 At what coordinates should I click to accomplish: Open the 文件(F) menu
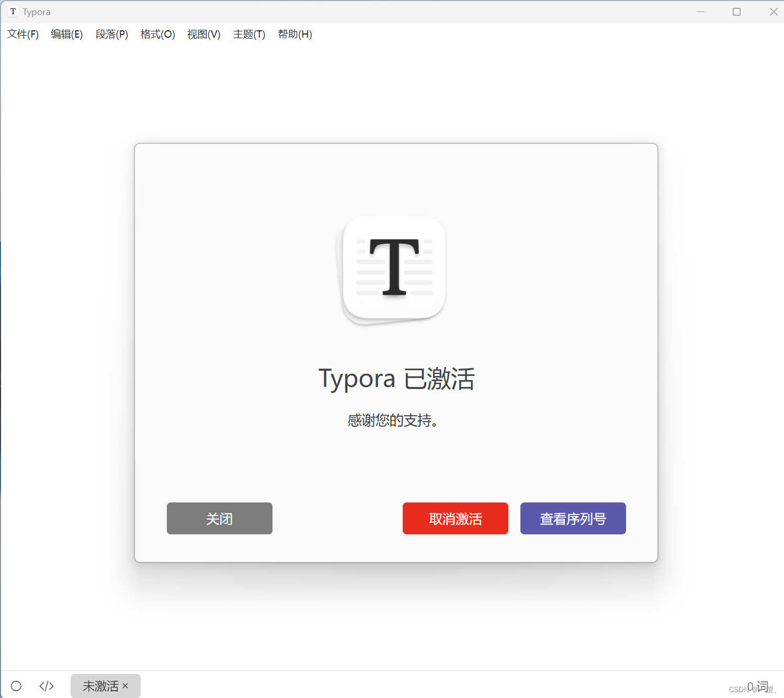point(22,34)
